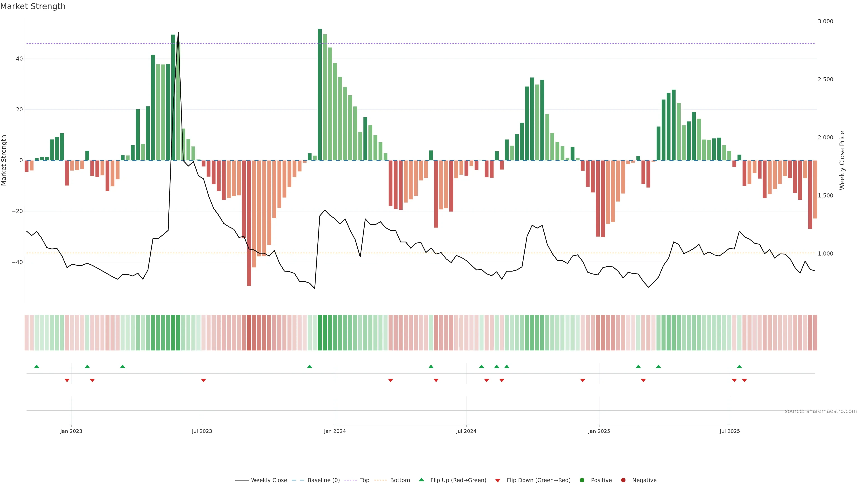Click the red flip-down marker before Jan 2025
The height and width of the screenshot is (488, 868).
coord(583,380)
